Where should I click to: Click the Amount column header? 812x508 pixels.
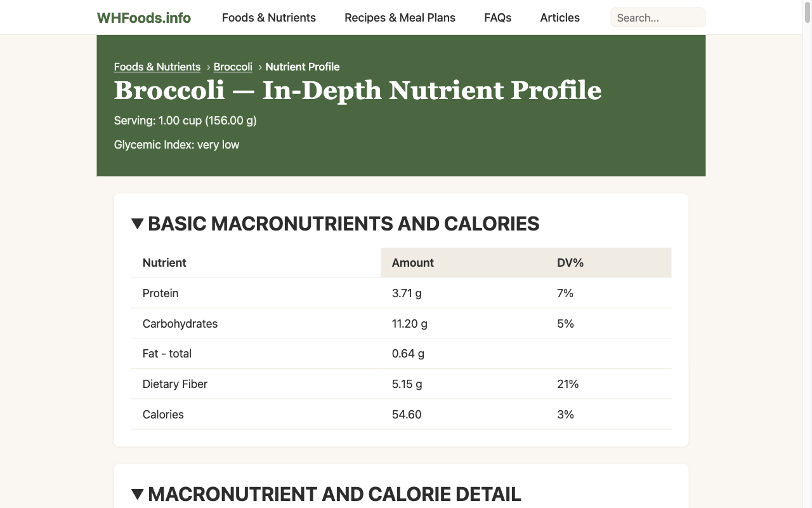(413, 262)
